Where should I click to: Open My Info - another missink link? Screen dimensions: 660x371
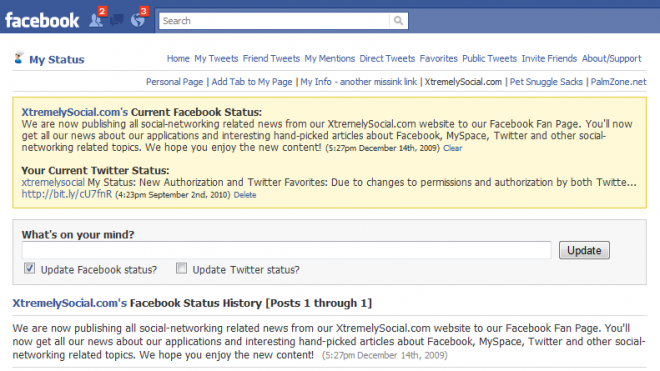pos(359,82)
